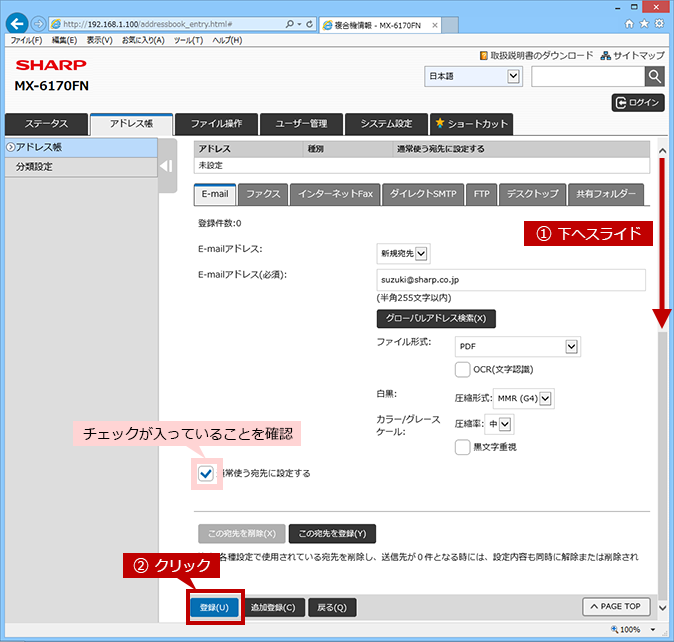Click この宛先を削除(X) button
674x642 pixels.
242,534
